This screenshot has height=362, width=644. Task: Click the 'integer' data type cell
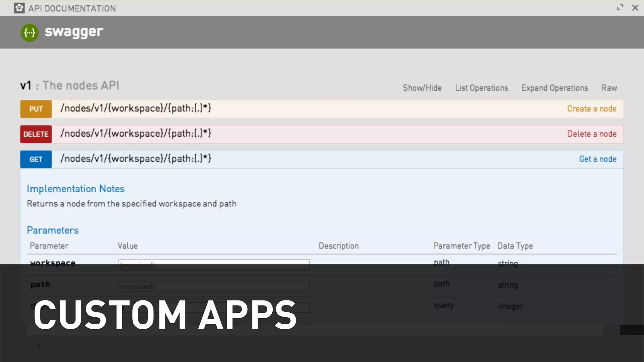(511, 306)
